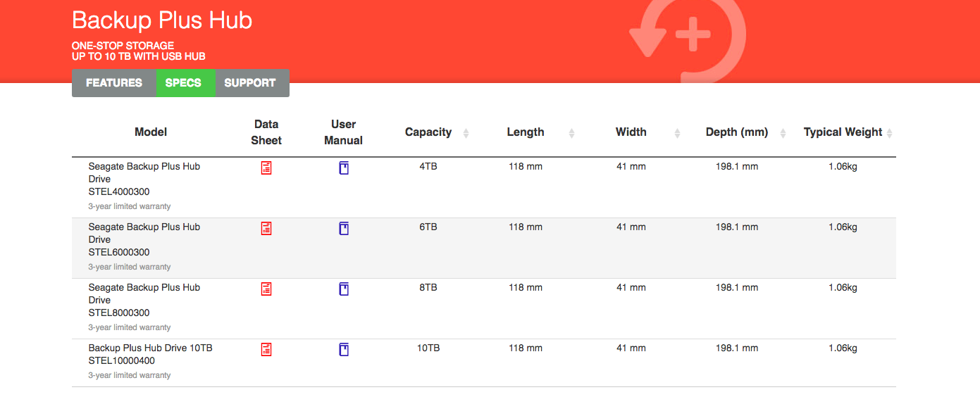Image resolution: width=980 pixels, height=416 pixels.
Task: Open the user manual for the 4TB drive
Action: click(344, 168)
